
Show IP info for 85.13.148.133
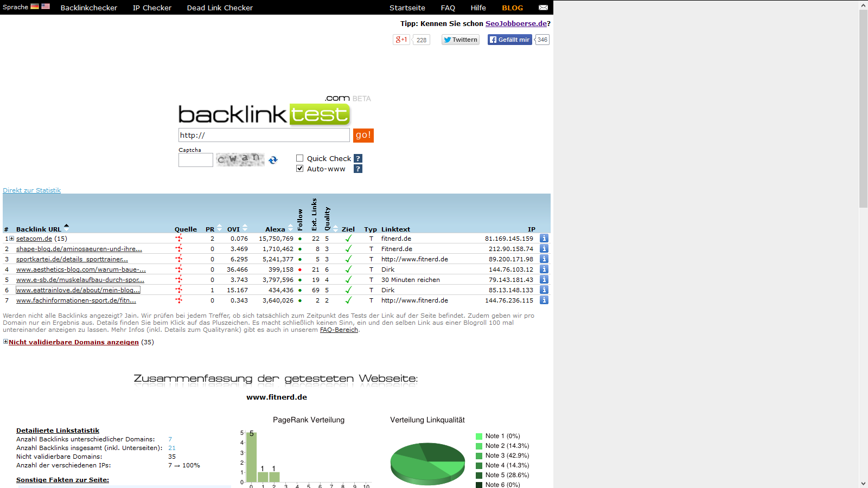pyautogui.click(x=544, y=290)
